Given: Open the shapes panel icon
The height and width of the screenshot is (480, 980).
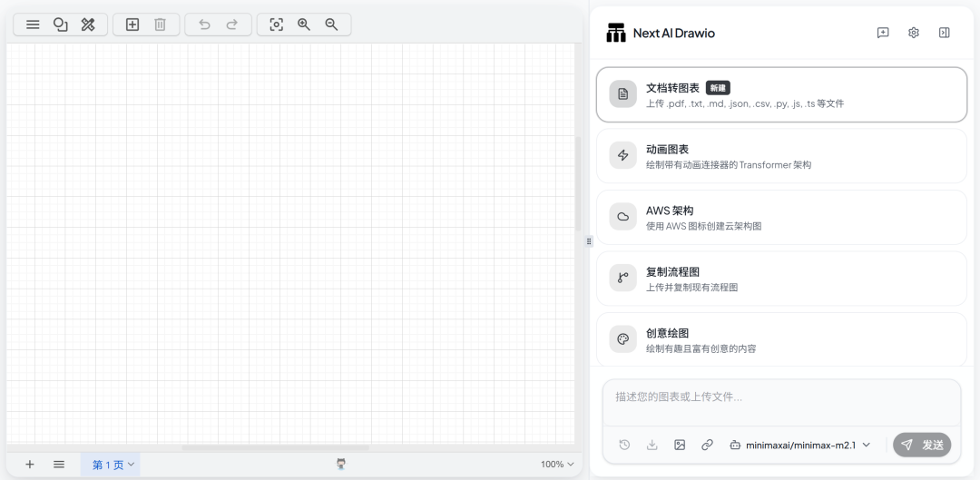Looking at the screenshot, I should coord(61,24).
